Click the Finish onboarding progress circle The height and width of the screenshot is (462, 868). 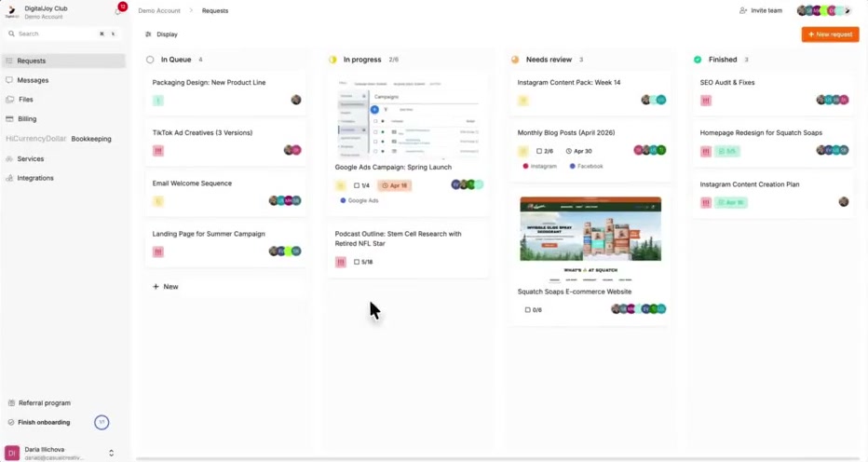102,422
